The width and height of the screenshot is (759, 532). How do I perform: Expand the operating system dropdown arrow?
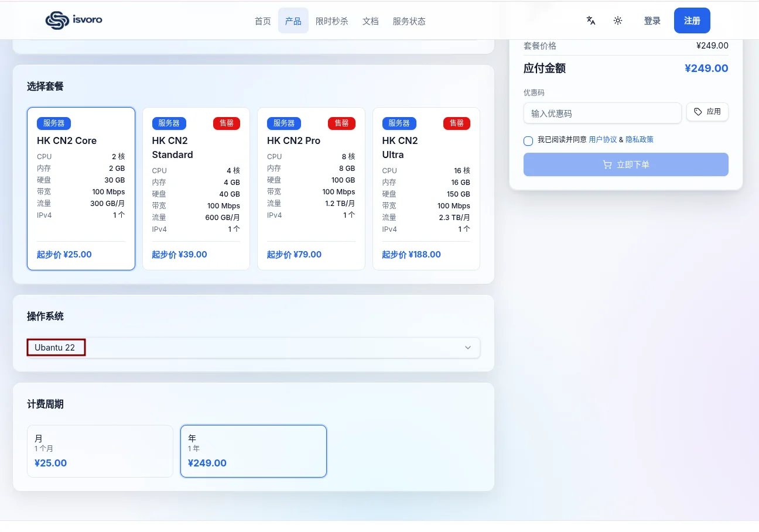tap(468, 348)
